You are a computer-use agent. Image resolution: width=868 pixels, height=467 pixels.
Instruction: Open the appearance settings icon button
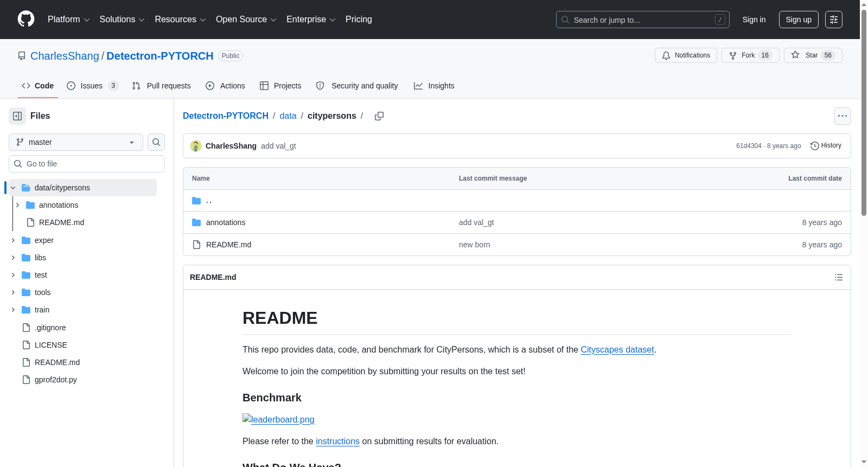(834, 20)
